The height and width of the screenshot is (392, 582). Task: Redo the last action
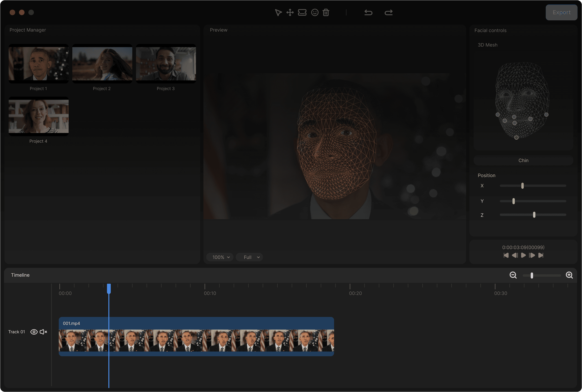(x=388, y=12)
